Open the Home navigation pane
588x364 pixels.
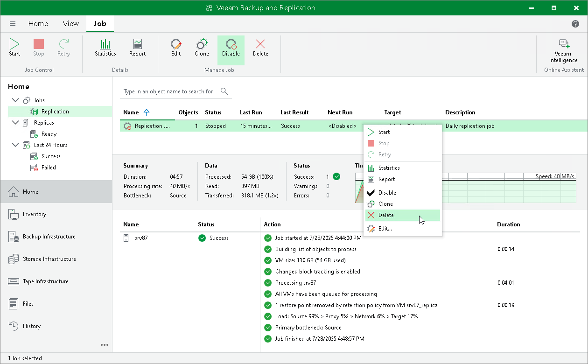[56, 192]
